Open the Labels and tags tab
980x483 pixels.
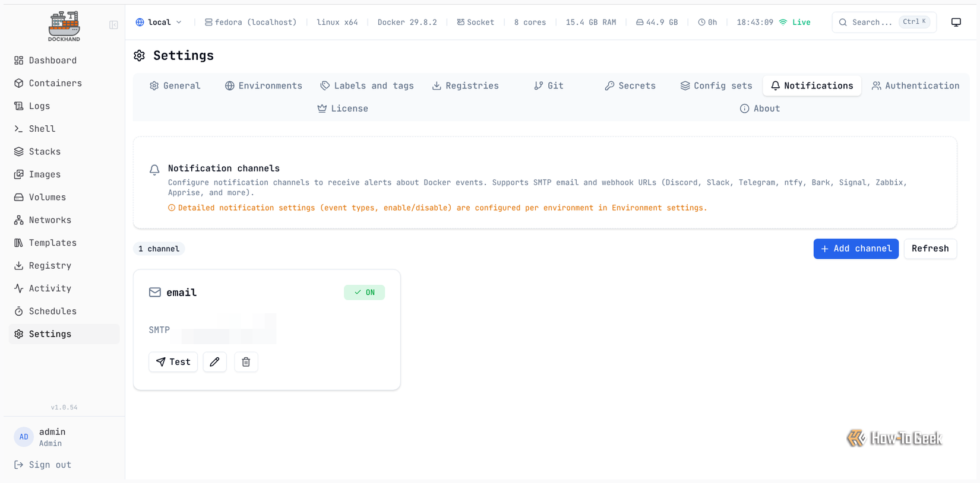point(367,86)
